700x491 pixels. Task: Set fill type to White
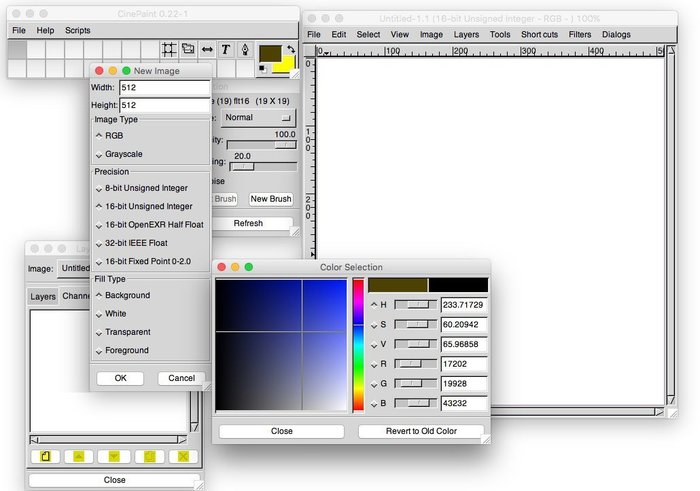(x=111, y=314)
